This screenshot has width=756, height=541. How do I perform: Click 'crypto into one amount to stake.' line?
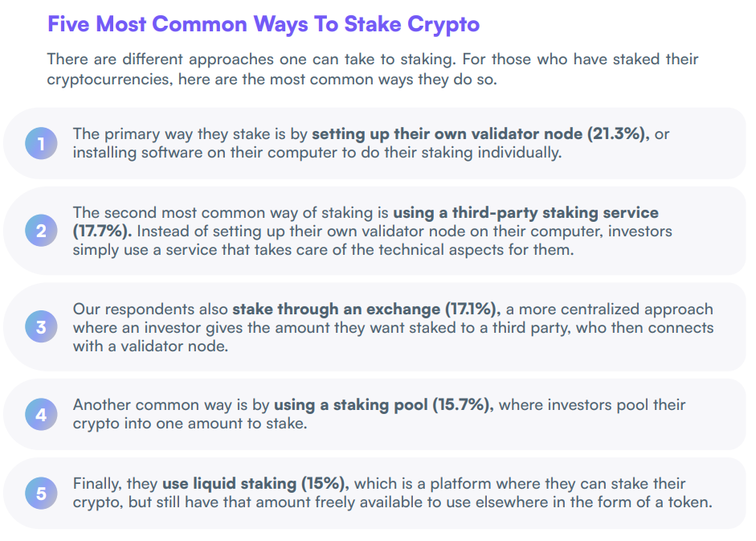190,424
